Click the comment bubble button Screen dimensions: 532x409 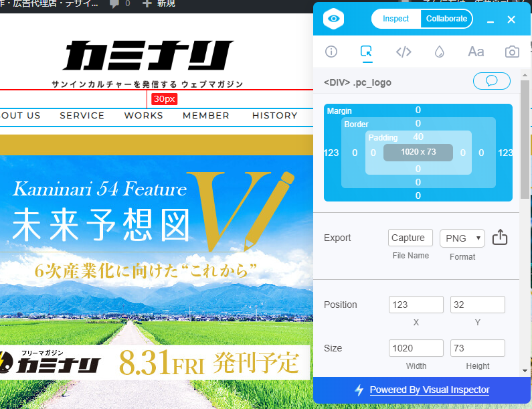pyautogui.click(x=491, y=82)
